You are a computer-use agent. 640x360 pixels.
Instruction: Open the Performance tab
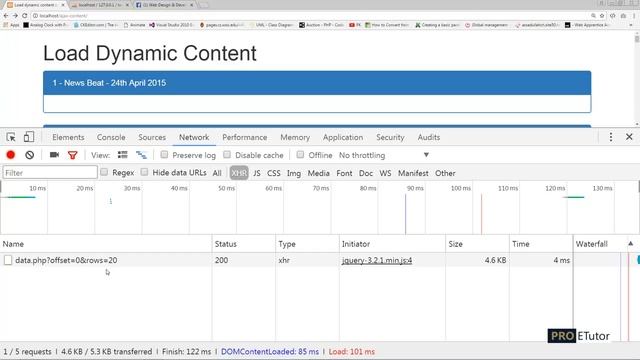click(244, 137)
